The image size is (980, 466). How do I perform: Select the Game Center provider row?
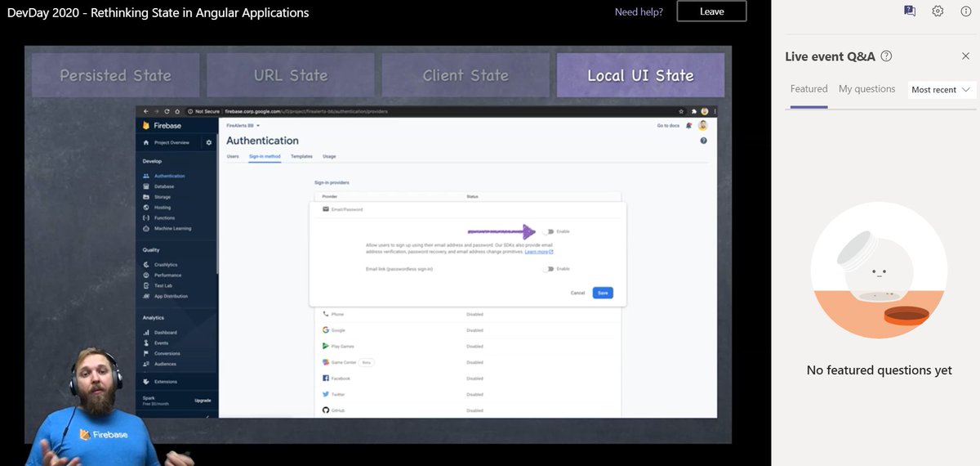468,362
